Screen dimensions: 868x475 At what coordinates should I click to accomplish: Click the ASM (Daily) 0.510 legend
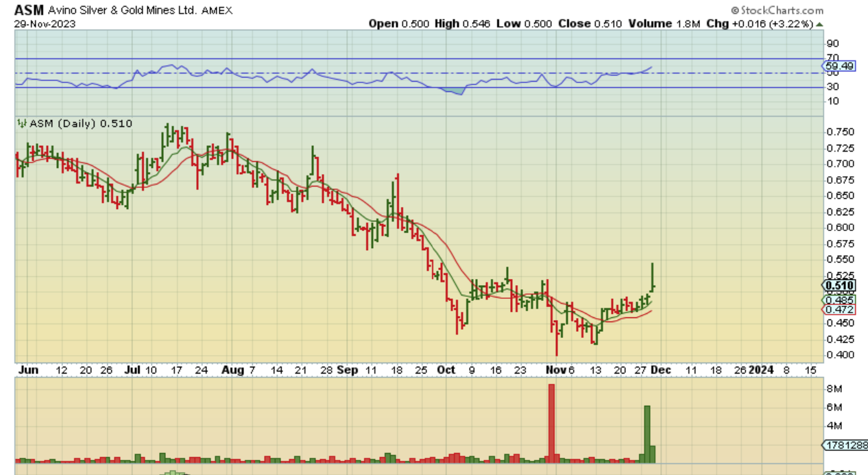[x=81, y=123]
